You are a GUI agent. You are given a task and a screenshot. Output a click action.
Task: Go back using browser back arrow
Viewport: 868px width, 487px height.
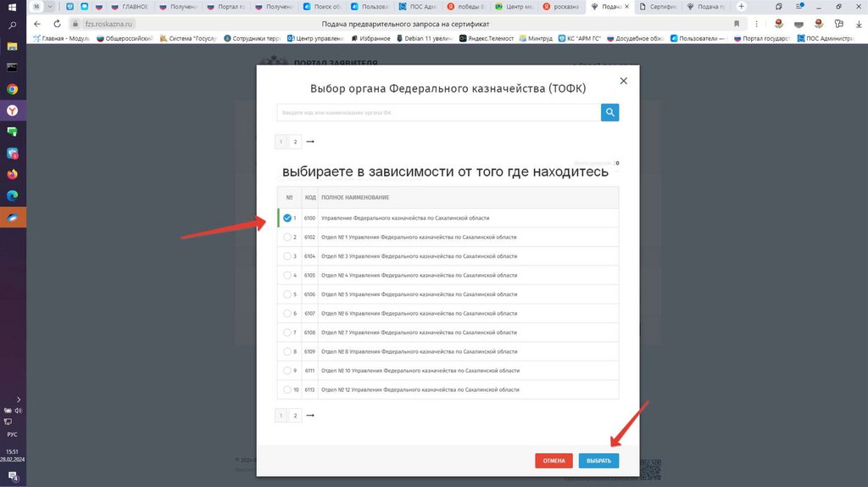tap(37, 24)
